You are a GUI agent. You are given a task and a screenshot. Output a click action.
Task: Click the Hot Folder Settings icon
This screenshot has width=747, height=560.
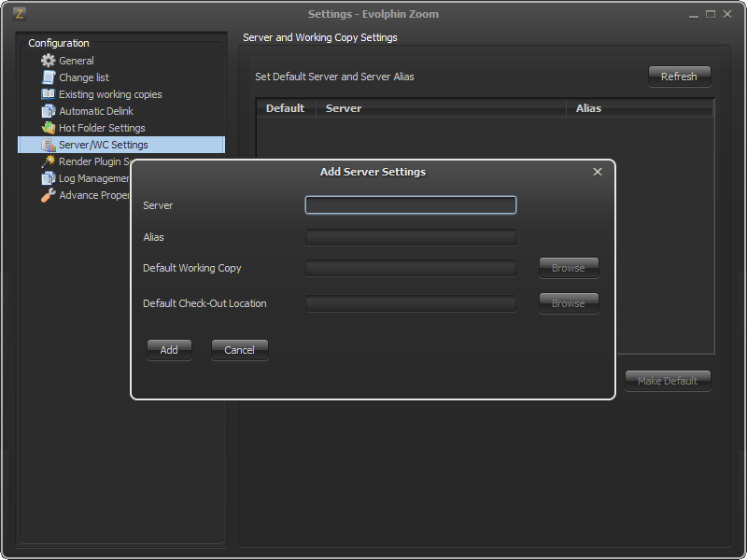49,128
